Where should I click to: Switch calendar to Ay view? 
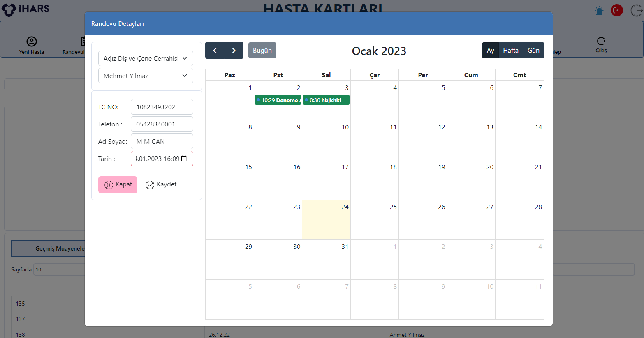490,51
